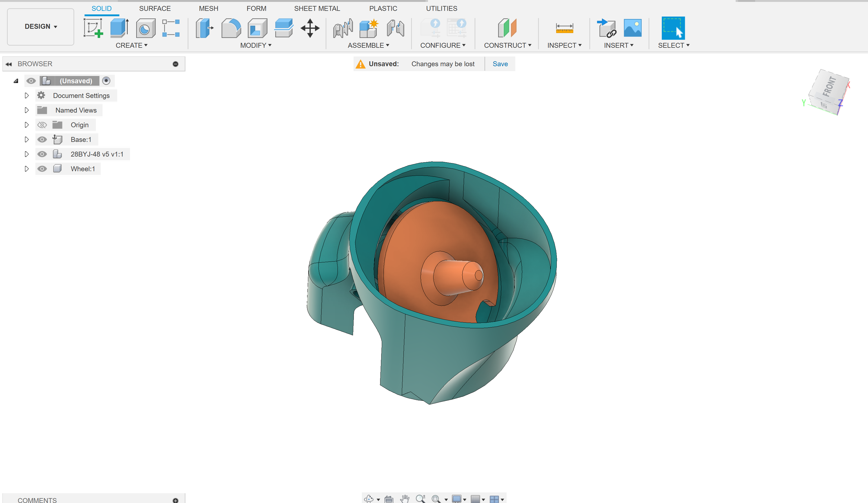Select the Create Sketch tool
Viewport: 868px width, 503px height.
tap(93, 28)
